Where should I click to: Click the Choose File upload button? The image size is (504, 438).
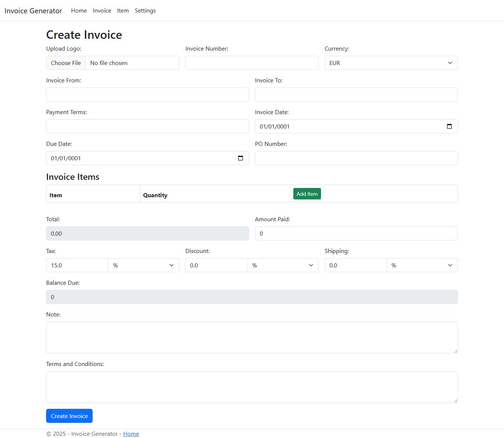click(x=66, y=63)
